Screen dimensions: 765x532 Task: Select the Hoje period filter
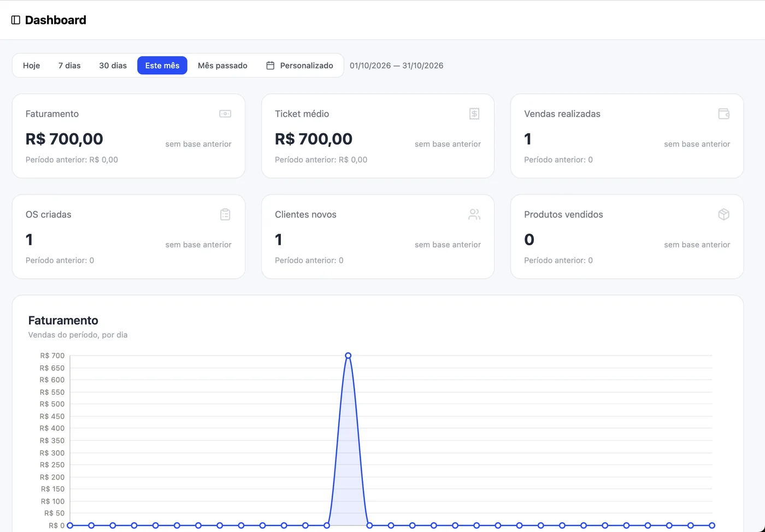32,66
